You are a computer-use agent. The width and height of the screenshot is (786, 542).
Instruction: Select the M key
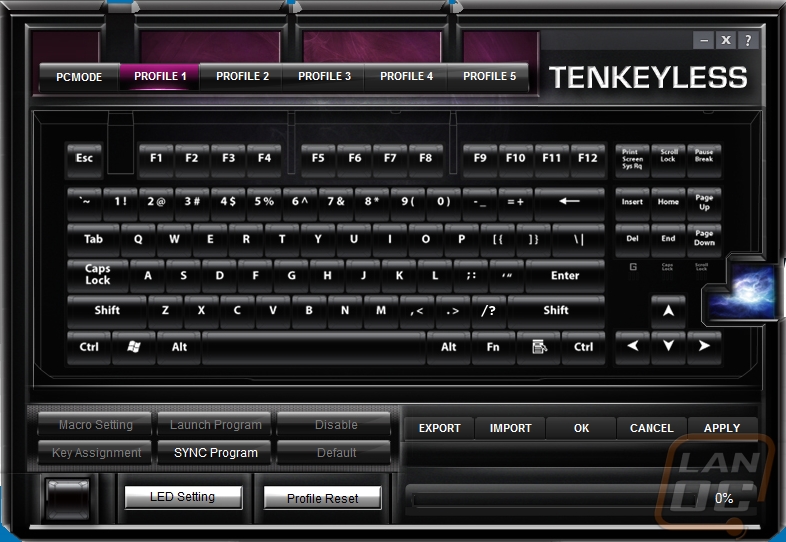[381, 311]
